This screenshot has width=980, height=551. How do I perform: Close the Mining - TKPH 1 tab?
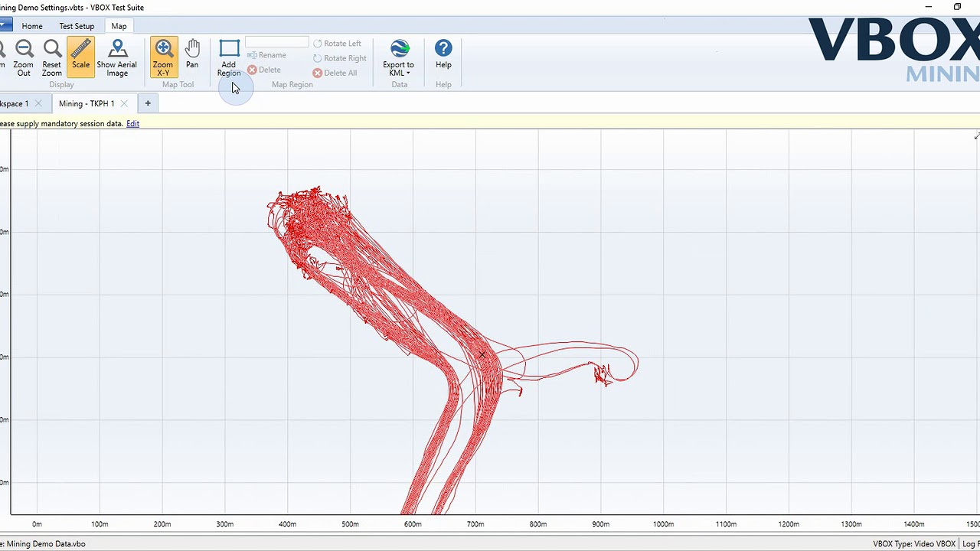[x=124, y=103]
